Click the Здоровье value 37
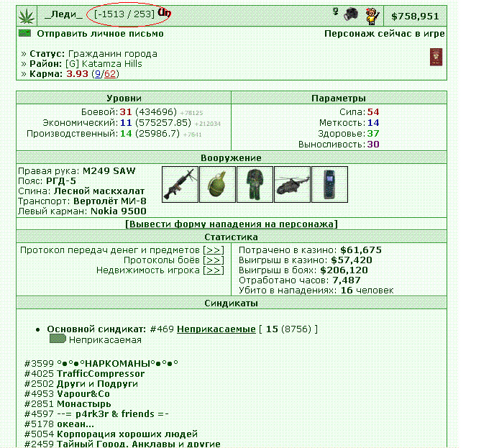 click(x=373, y=134)
